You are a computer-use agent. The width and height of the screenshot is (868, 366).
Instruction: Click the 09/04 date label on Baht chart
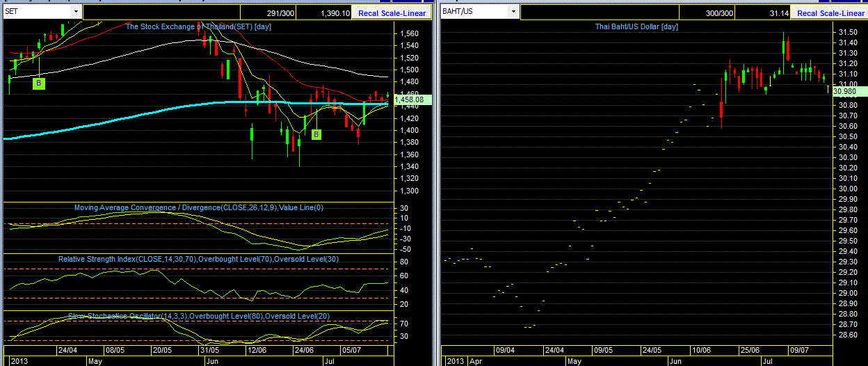pos(505,351)
